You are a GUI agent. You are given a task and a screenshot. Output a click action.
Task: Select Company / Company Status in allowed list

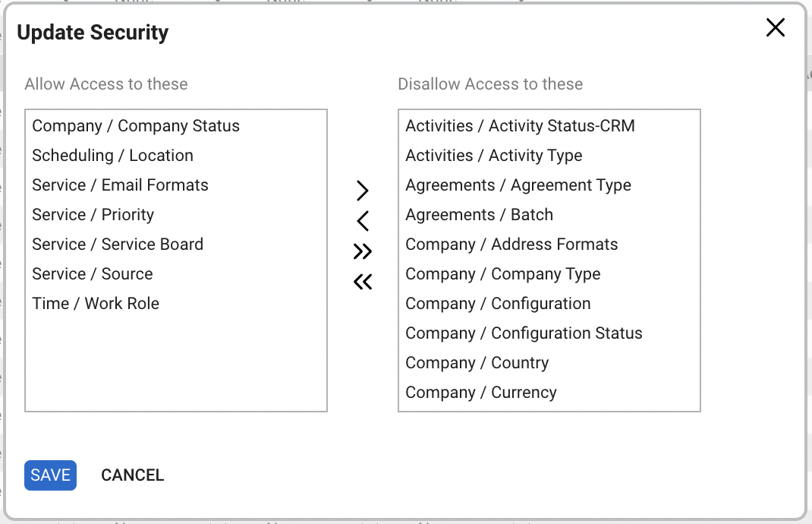tap(136, 126)
